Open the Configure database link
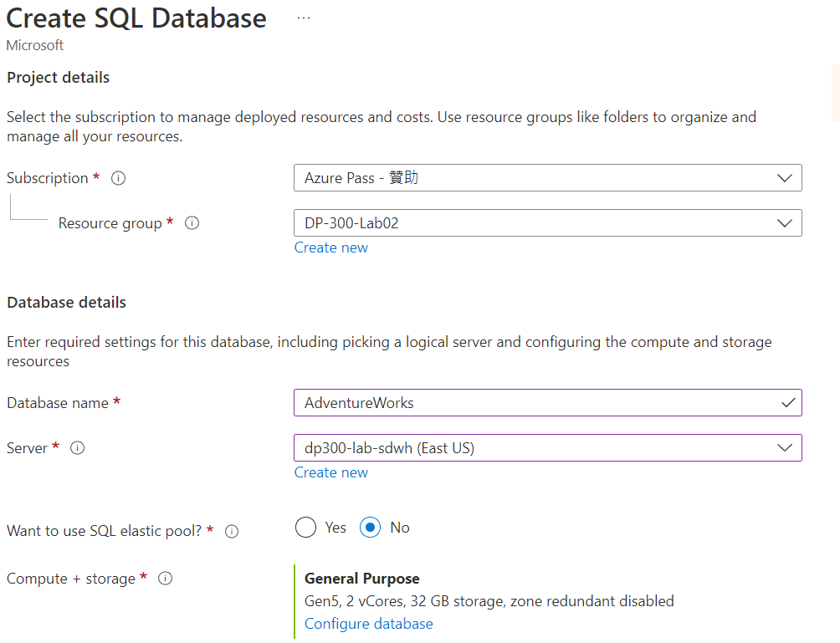This screenshot has width=840, height=643. pyautogui.click(x=368, y=624)
